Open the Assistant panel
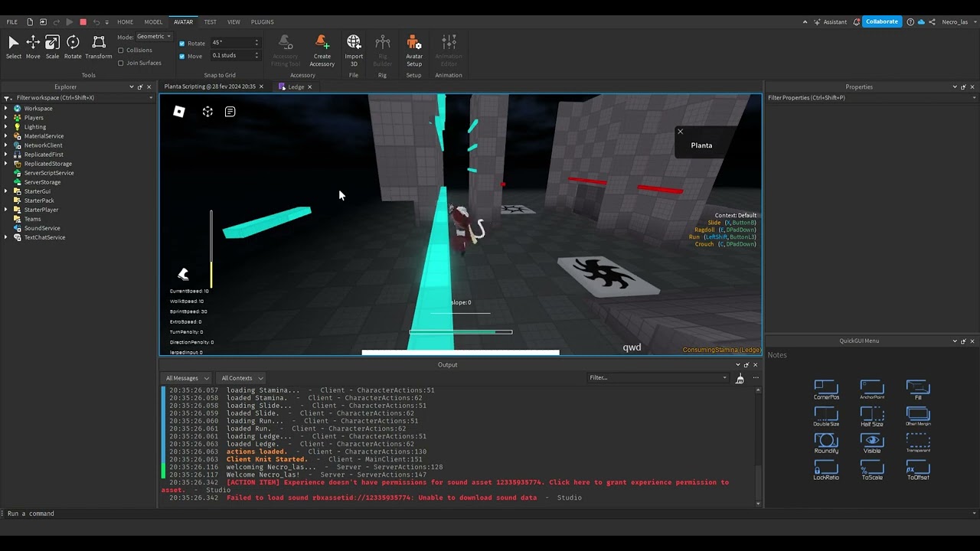 coord(831,22)
